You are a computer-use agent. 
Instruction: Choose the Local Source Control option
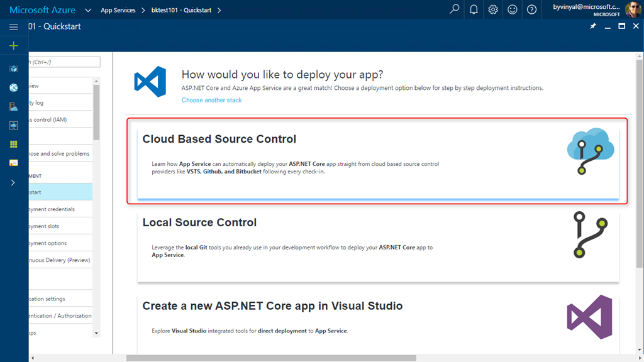click(x=377, y=245)
